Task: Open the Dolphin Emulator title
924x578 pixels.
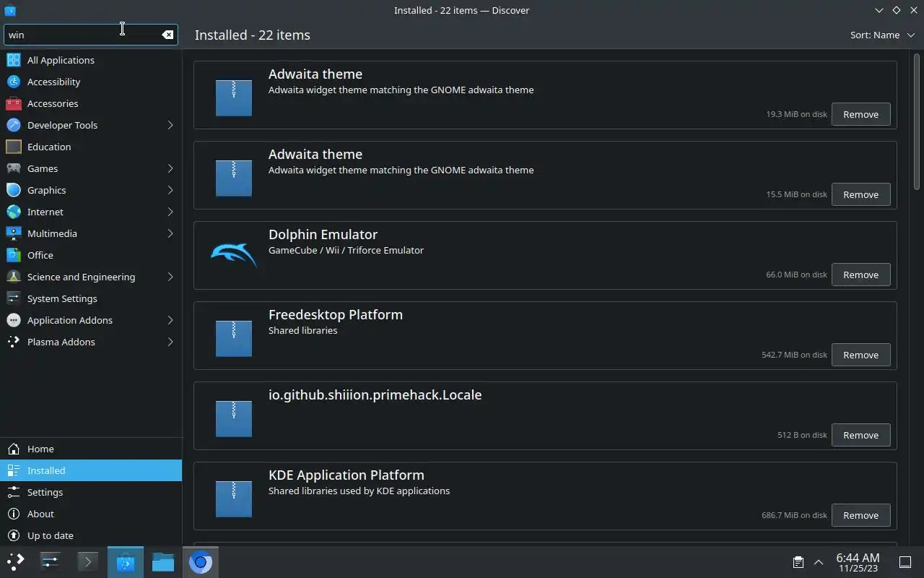Action: [323, 234]
